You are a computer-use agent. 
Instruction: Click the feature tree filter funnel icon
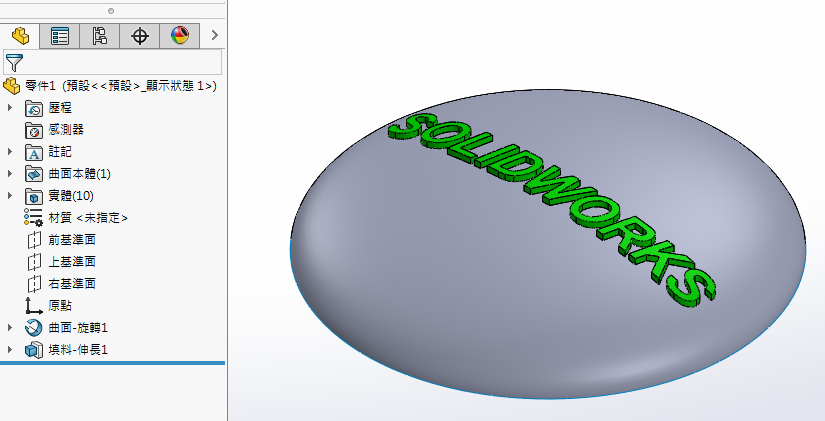point(14,63)
